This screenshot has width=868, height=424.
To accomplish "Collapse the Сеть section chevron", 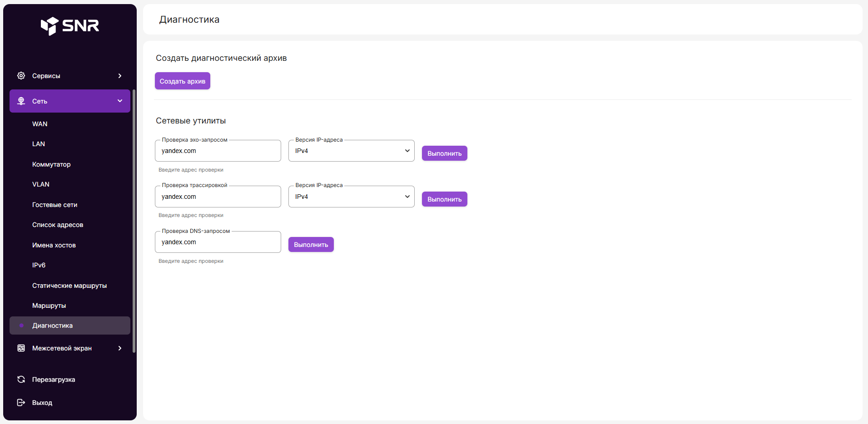I will click(120, 101).
